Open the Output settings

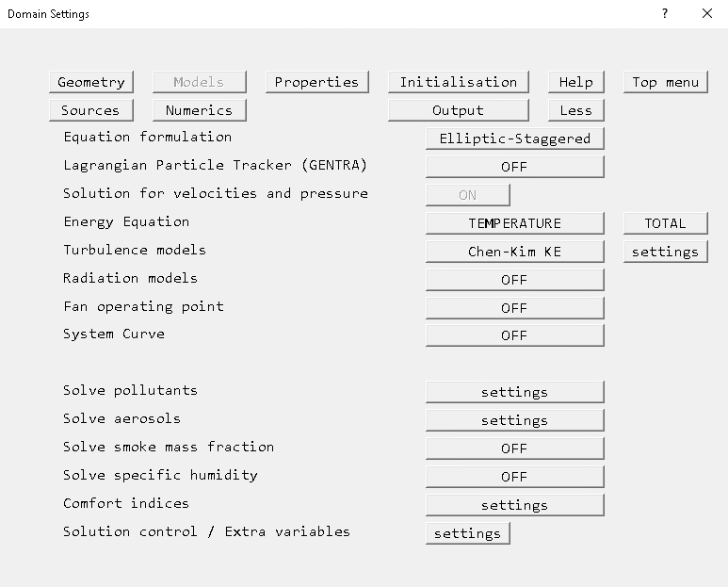tap(458, 110)
